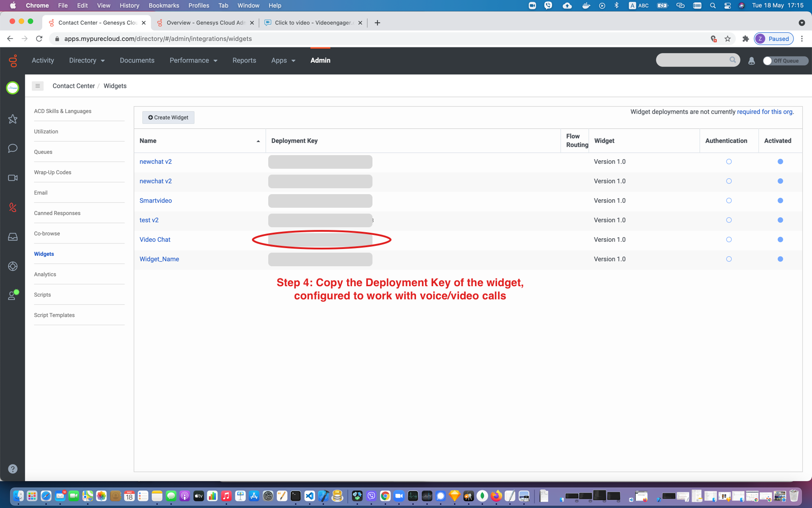Image resolution: width=812 pixels, height=508 pixels.
Task: Expand the Directory dropdown menu
Action: 87,60
